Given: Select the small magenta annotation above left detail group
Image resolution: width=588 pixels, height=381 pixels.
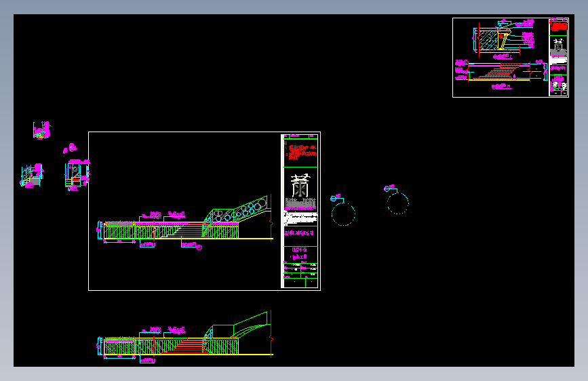Looking at the screenshot, I should 70,148.
